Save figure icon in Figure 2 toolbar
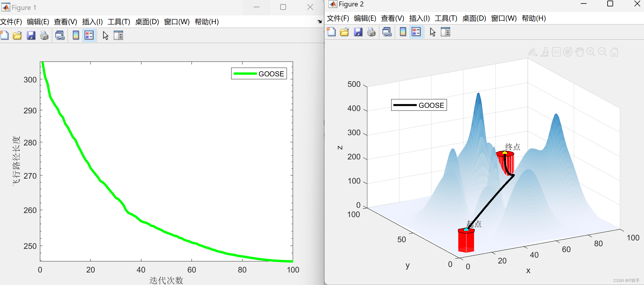Screen dimensions: 644x285 coord(358,32)
